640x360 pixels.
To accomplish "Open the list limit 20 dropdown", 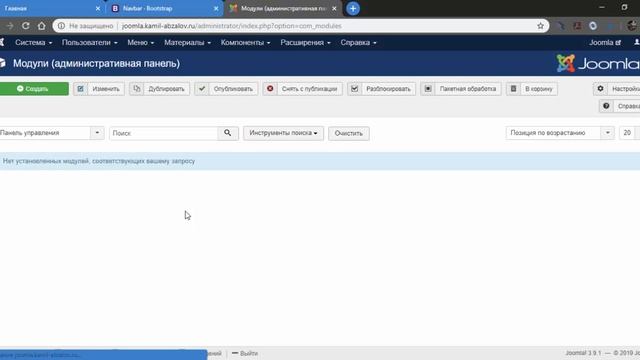I will 629,133.
